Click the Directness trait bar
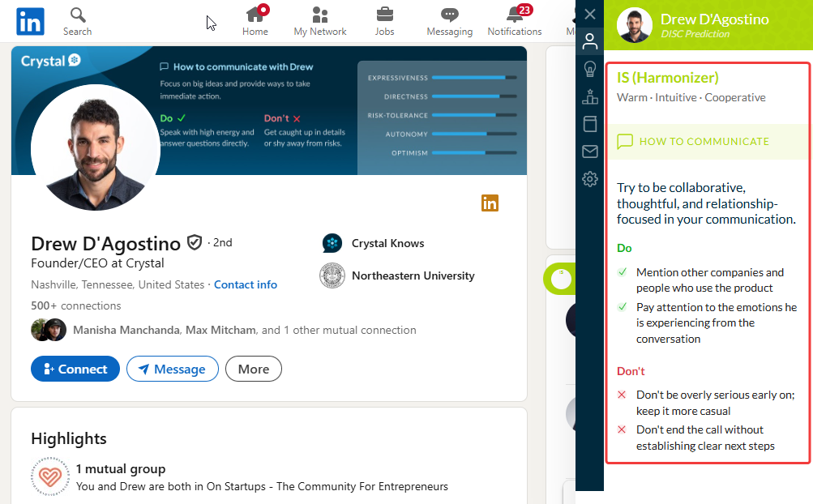 [x=474, y=96]
